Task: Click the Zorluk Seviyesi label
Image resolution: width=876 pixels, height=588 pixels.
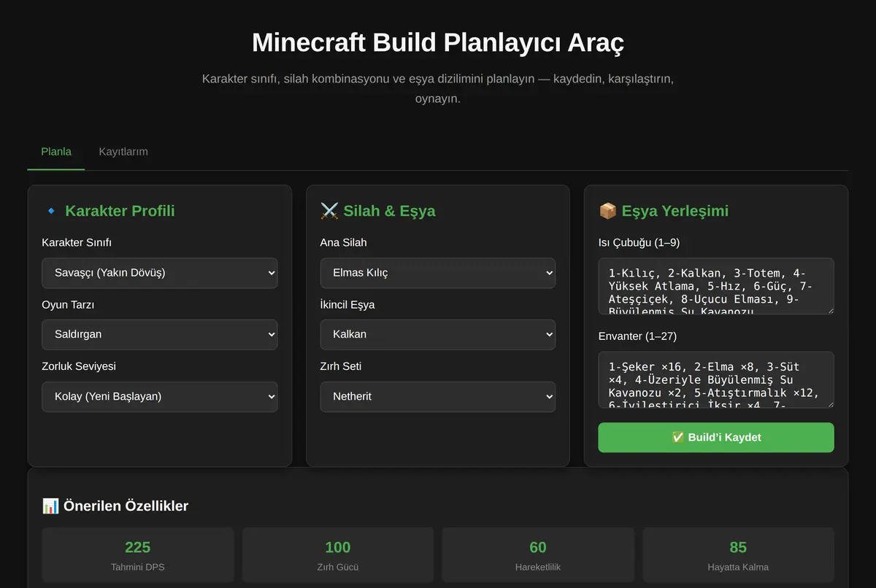Action: (x=79, y=366)
